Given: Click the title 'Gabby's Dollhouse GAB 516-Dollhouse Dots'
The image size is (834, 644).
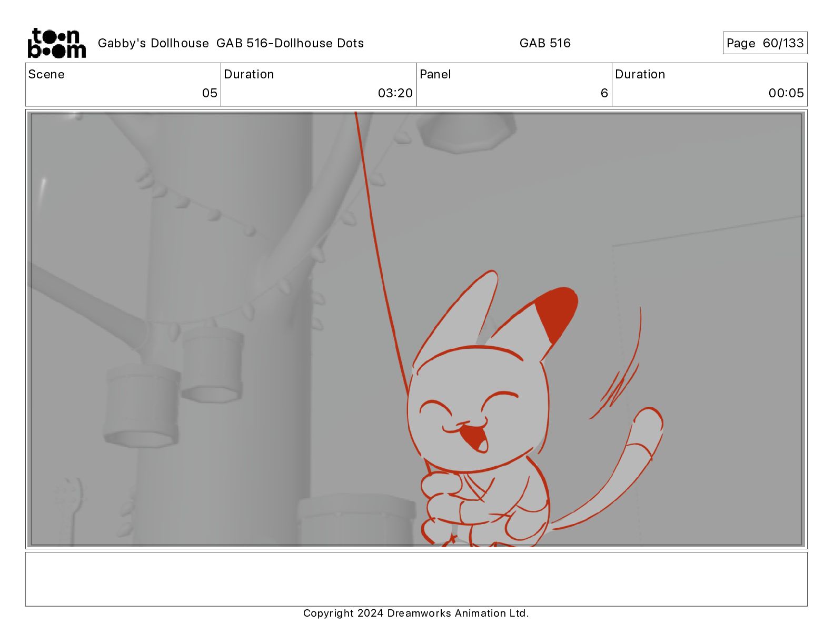Looking at the screenshot, I should tap(231, 43).
